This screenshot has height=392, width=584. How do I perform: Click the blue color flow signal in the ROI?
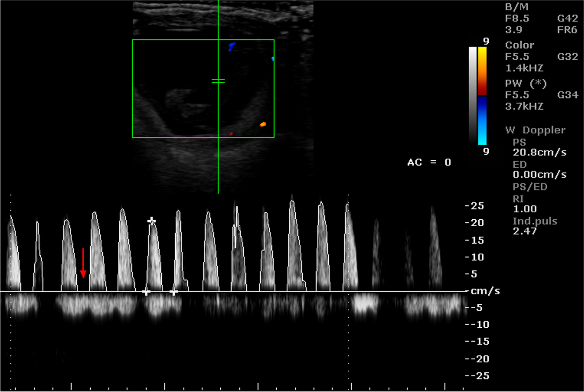(232, 47)
